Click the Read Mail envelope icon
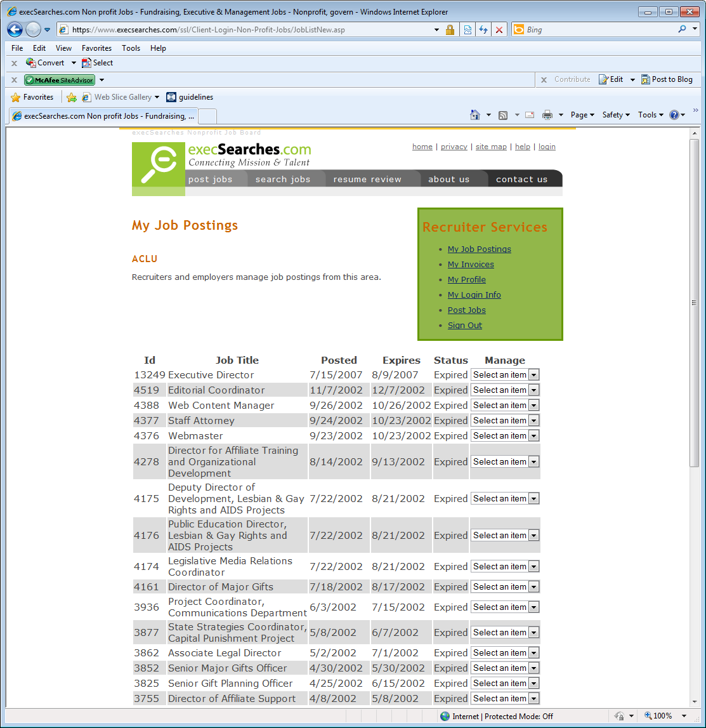Image resolution: width=706 pixels, height=728 pixels. coord(530,115)
